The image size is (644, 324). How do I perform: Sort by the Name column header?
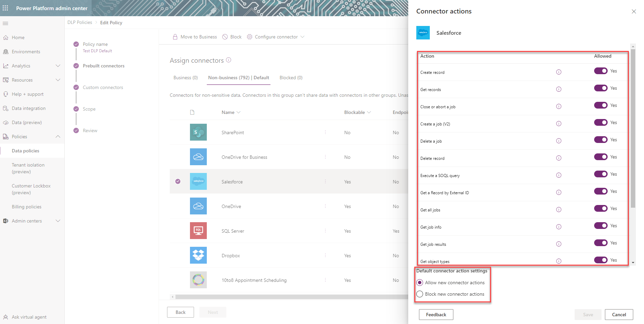pos(231,112)
